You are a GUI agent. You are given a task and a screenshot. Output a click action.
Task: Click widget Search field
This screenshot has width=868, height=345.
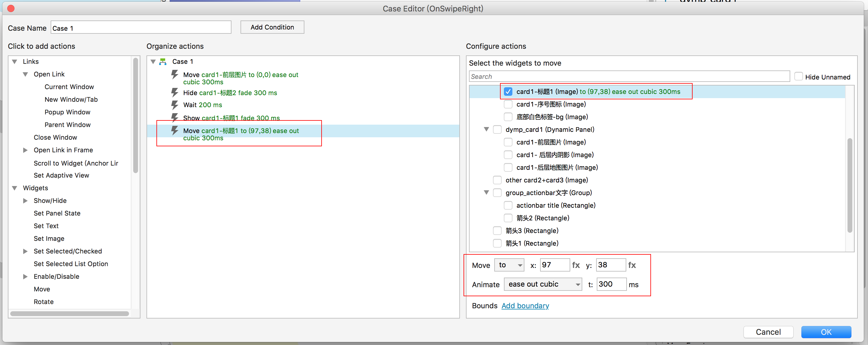click(x=629, y=76)
